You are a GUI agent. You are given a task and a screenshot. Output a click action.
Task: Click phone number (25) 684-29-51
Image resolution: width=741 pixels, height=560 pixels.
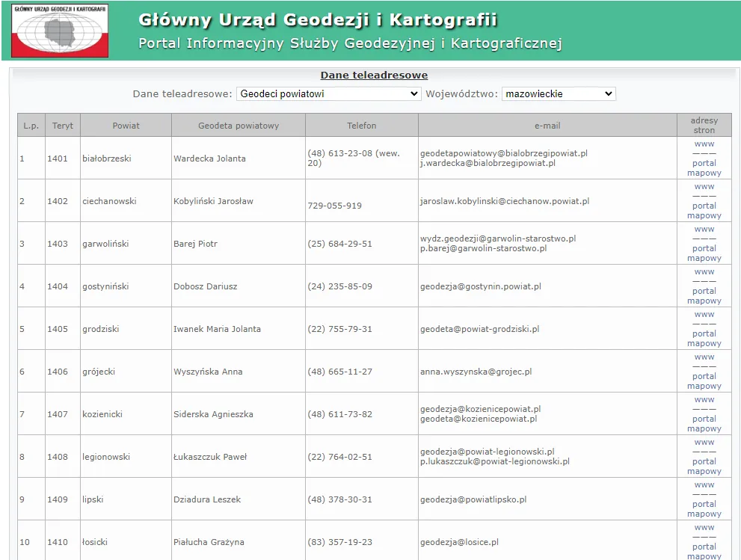pyautogui.click(x=339, y=244)
